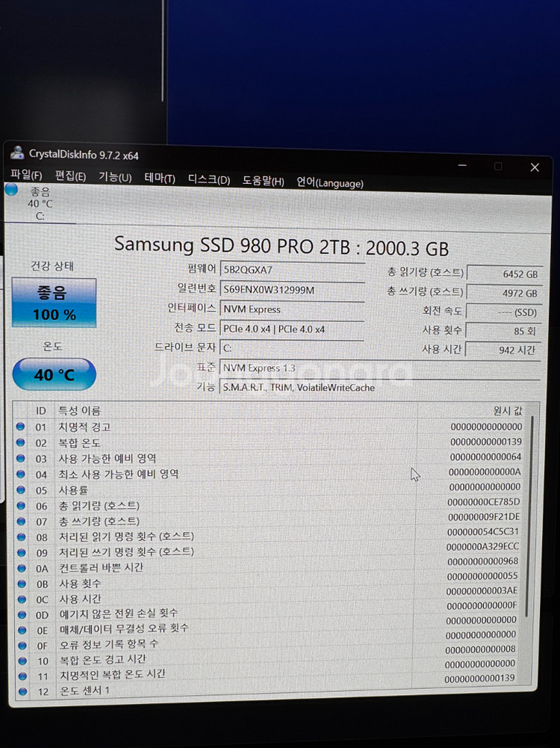Screen dimensions: 560x748
Task: Click the serial number field S69ENX0W312999M
Action: pos(292,290)
